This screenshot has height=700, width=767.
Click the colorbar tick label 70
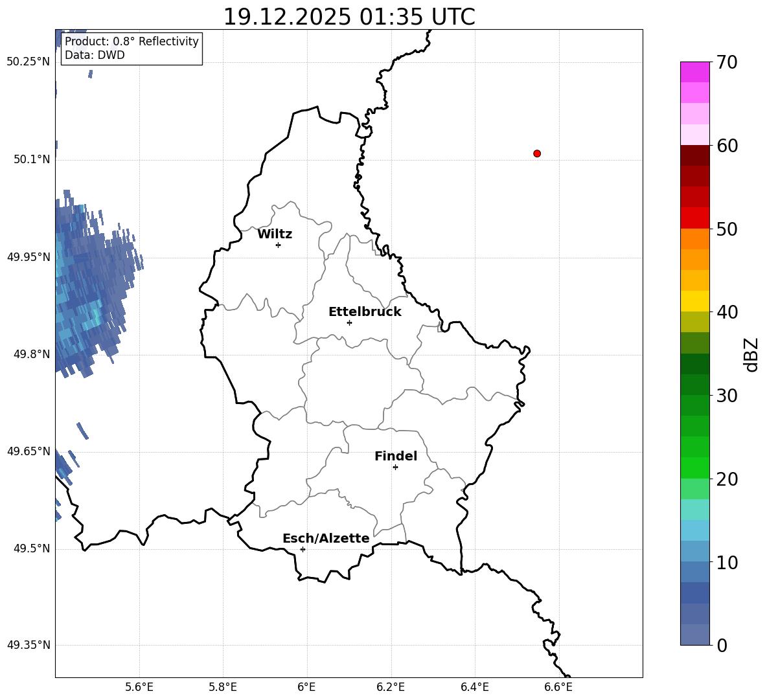[727, 62]
